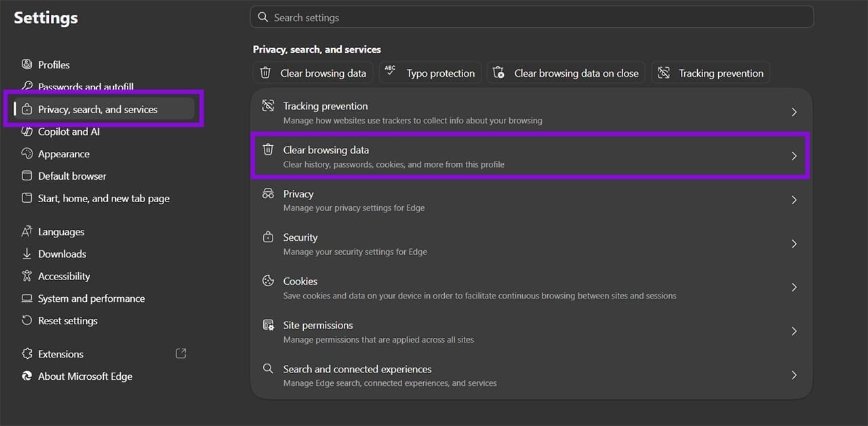Click the Typo protection shortcut button
This screenshot has height=426, width=868.
(431, 73)
